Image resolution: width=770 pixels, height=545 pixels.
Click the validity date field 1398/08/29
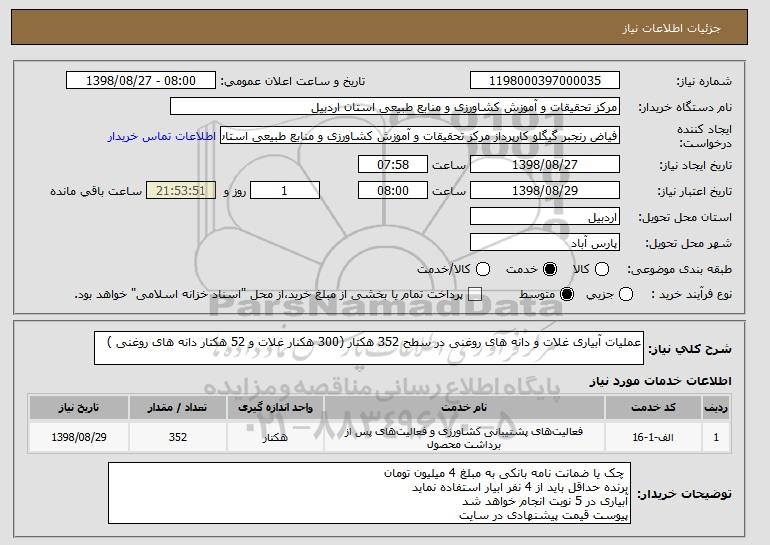coord(545,191)
